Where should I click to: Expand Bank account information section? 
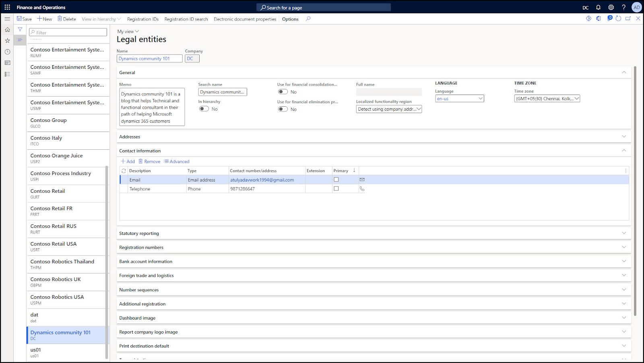point(624,261)
